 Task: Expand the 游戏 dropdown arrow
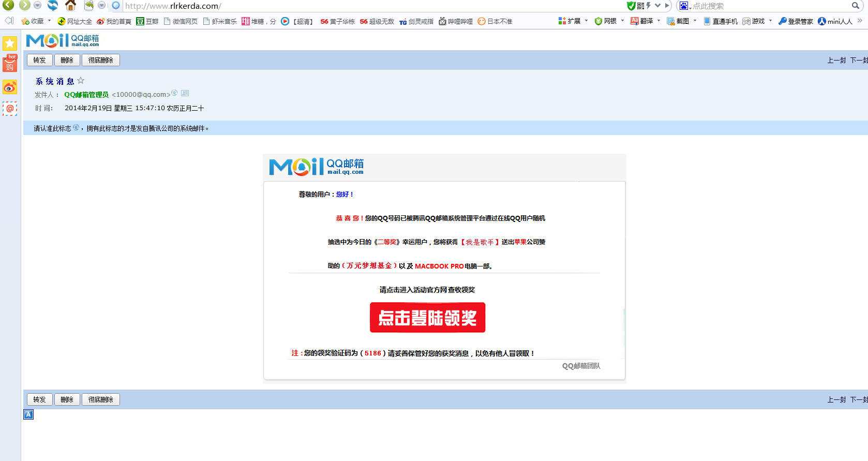pos(771,21)
